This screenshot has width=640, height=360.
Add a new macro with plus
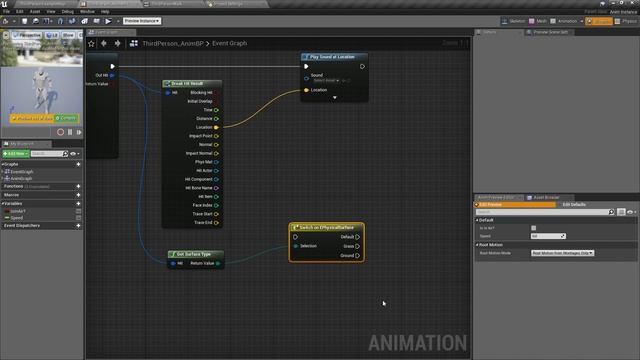[x=78, y=195]
